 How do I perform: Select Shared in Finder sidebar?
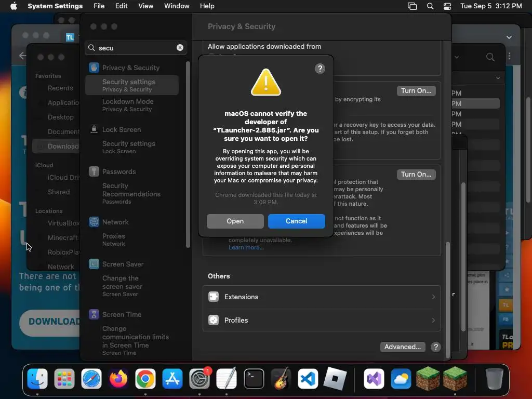tap(59, 192)
